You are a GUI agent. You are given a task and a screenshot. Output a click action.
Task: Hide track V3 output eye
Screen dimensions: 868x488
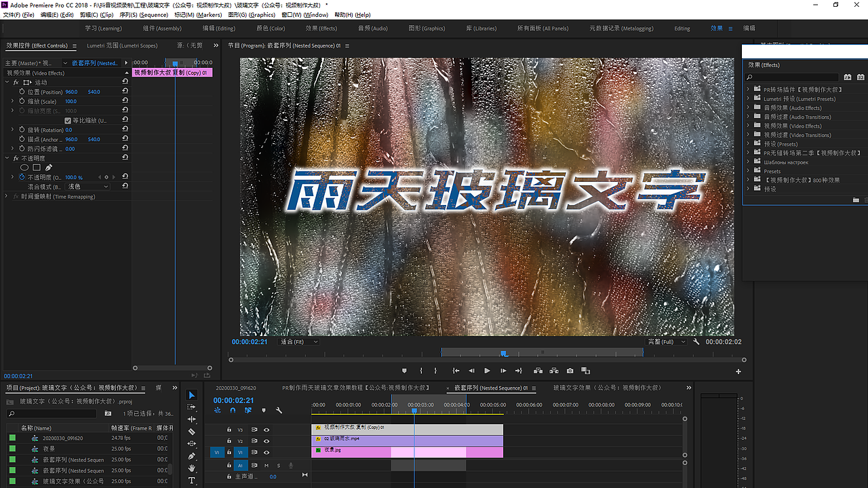pos(267,430)
